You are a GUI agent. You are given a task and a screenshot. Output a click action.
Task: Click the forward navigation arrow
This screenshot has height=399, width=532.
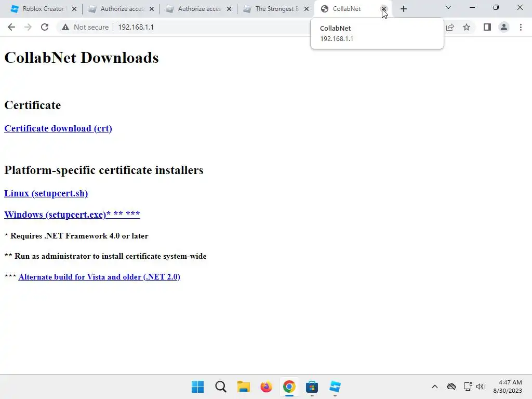28,27
